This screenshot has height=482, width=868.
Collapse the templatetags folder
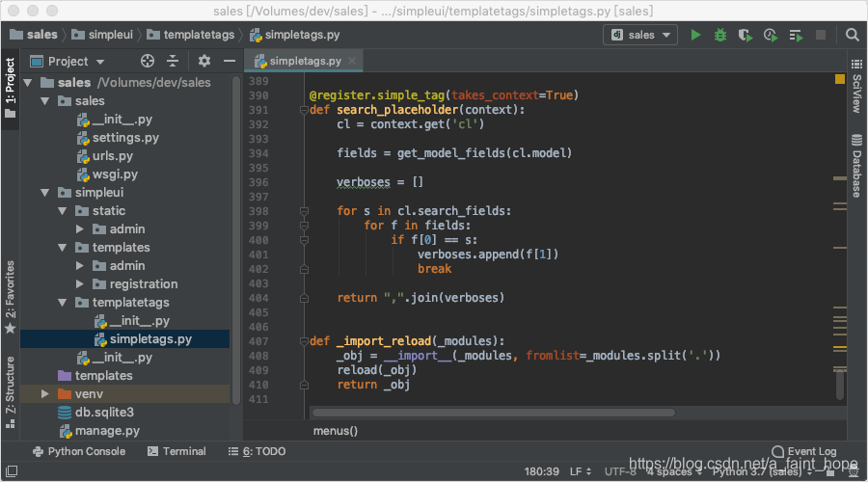[62, 303]
